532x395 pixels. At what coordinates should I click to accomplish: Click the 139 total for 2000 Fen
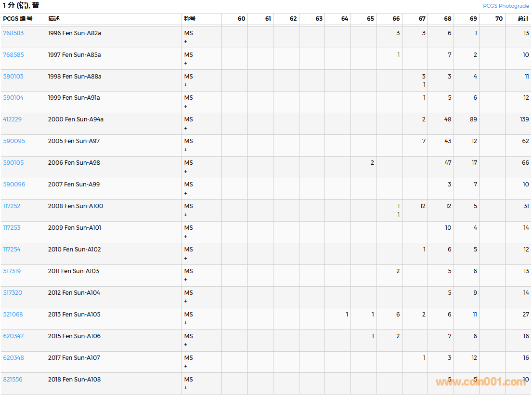pyautogui.click(x=524, y=119)
